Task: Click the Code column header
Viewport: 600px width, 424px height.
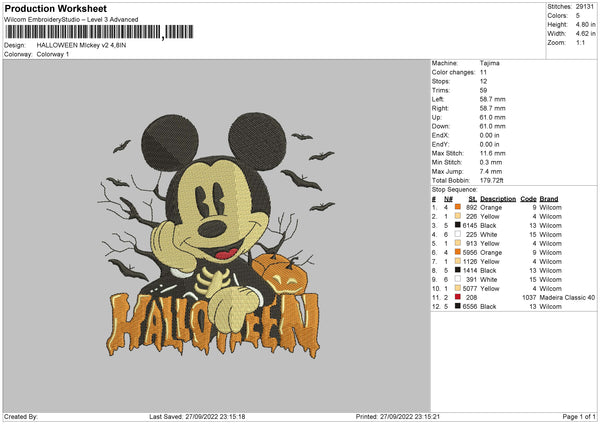Action: tap(529, 198)
